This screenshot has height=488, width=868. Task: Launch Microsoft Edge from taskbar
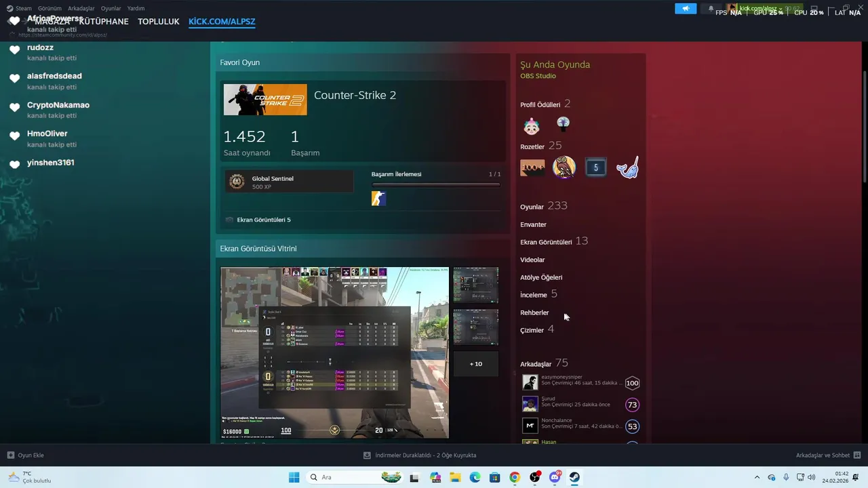(x=475, y=477)
